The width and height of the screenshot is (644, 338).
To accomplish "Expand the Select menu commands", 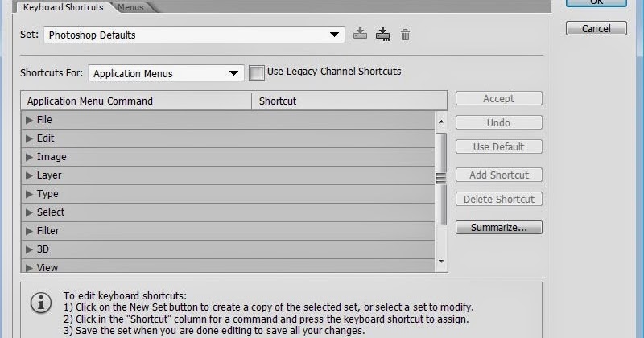I will click(x=29, y=212).
